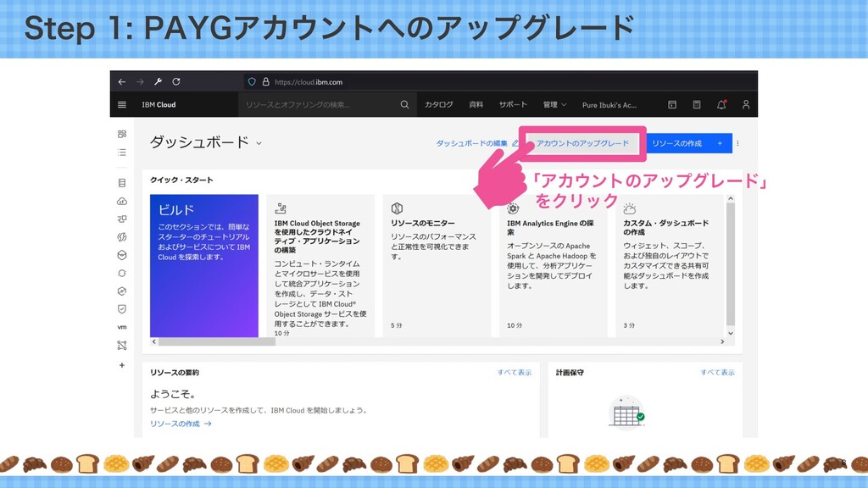Open the dashboard icon in sidebar
868x488 pixels.
point(122,134)
